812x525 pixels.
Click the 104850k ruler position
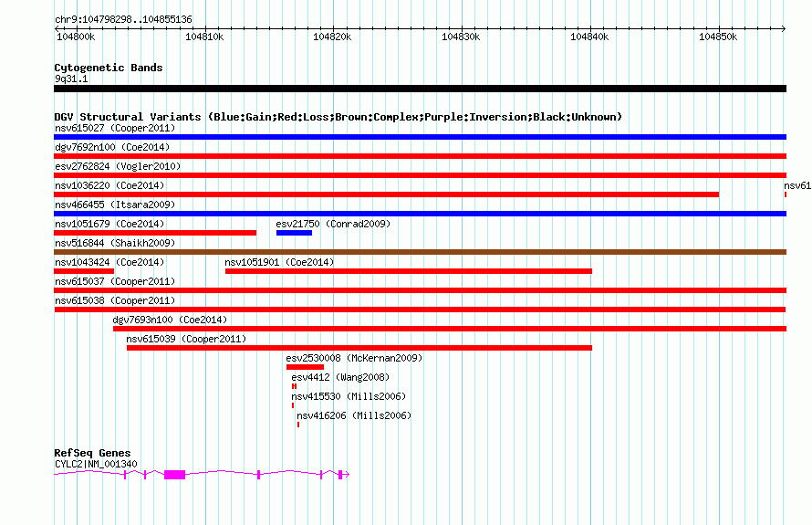tap(718, 37)
